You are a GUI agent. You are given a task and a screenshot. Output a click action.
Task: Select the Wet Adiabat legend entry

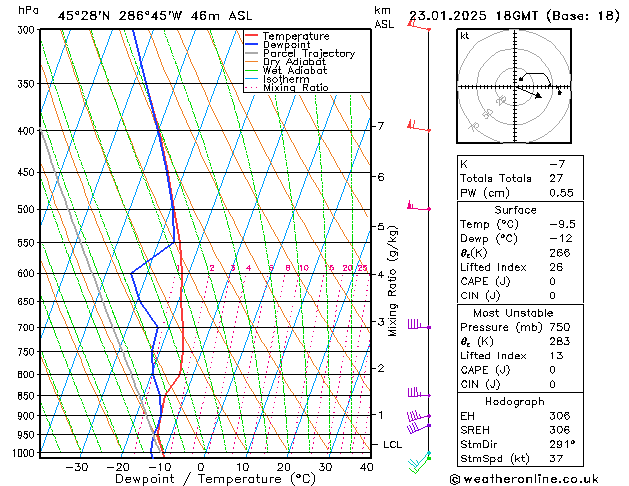[x=286, y=70]
